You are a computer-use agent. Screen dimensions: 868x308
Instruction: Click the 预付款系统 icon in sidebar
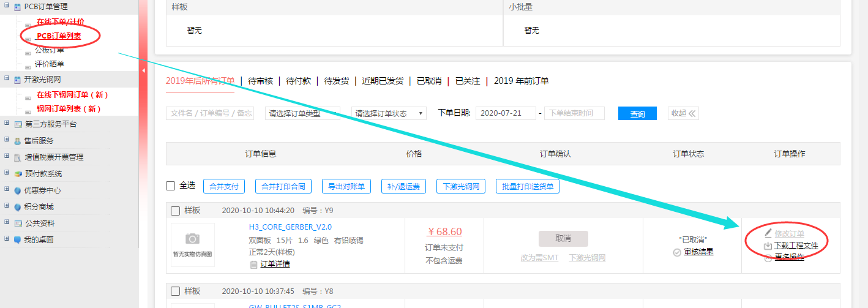18,174
